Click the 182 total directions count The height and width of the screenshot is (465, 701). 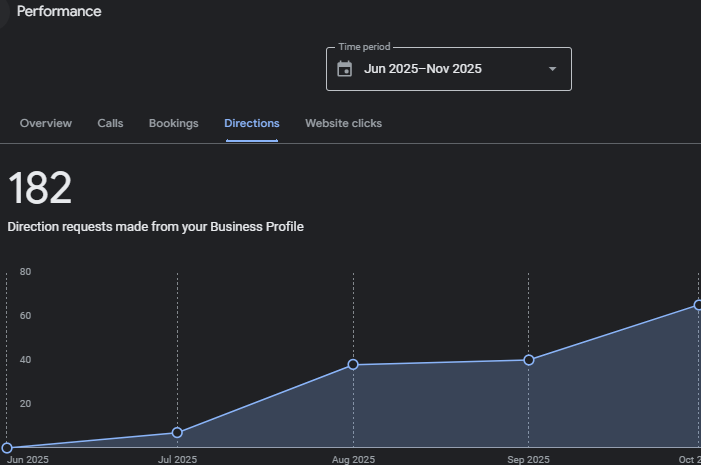click(x=40, y=189)
